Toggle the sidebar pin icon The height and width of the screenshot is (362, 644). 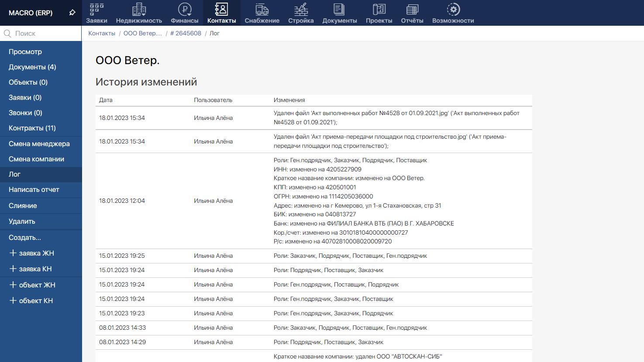point(72,13)
